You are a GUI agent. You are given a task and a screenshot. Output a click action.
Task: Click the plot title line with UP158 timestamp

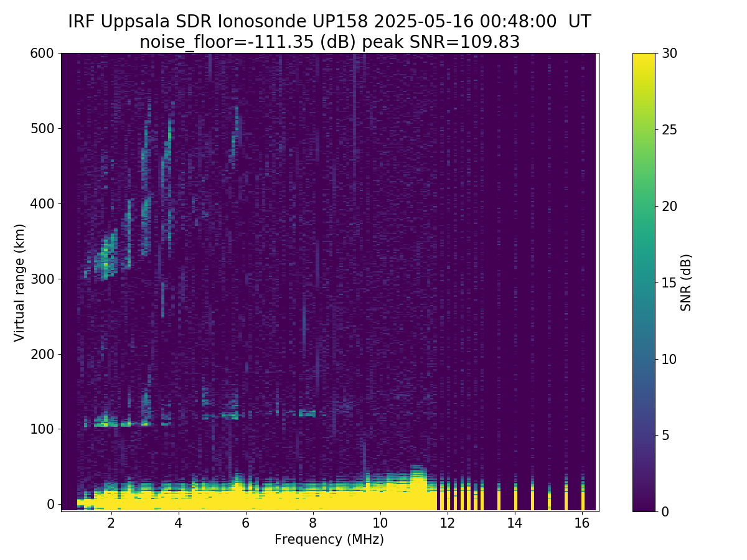329,22
